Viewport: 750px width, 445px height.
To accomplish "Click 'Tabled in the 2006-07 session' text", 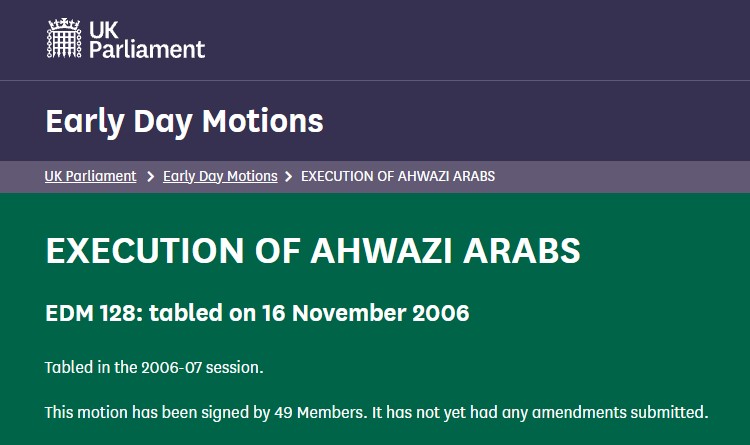I will 154,367.
